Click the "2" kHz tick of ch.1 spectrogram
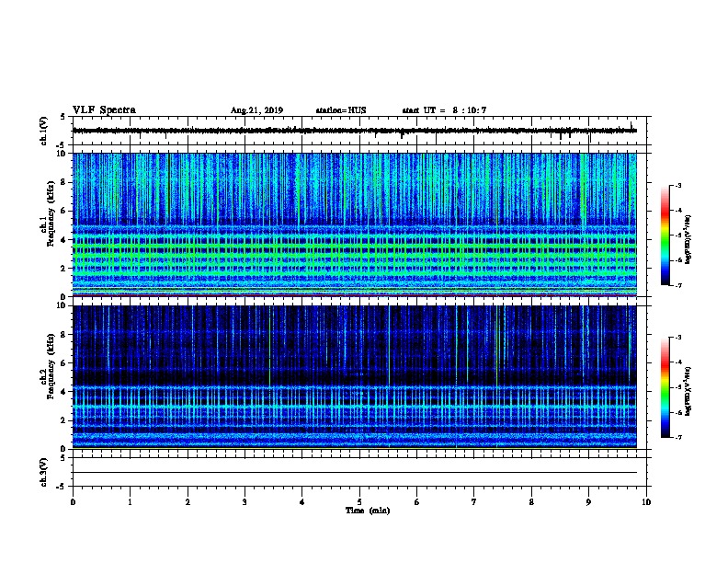728x563 pixels. 64,268
